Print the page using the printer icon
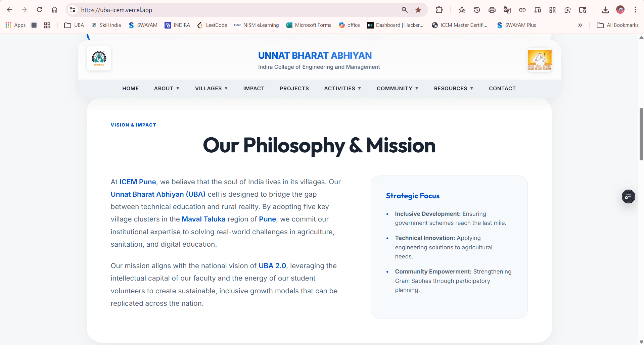This screenshot has height=345, width=644. point(492,10)
